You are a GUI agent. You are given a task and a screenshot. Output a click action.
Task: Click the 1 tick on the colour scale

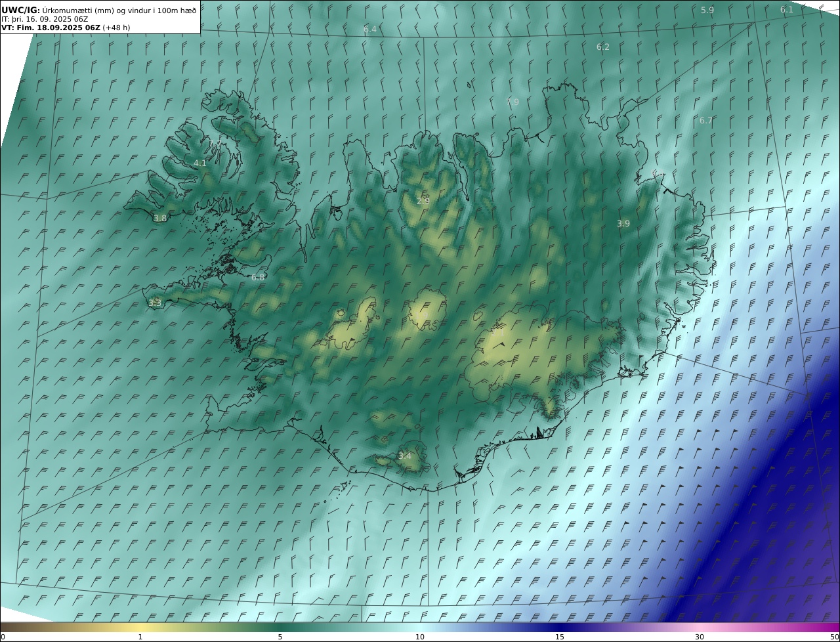[140, 637]
